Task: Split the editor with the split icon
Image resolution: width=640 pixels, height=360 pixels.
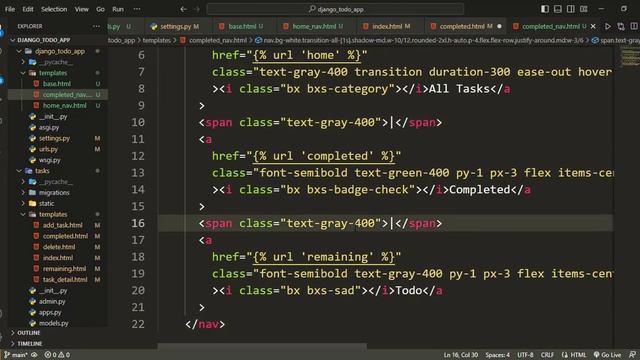Action: [634, 26]
